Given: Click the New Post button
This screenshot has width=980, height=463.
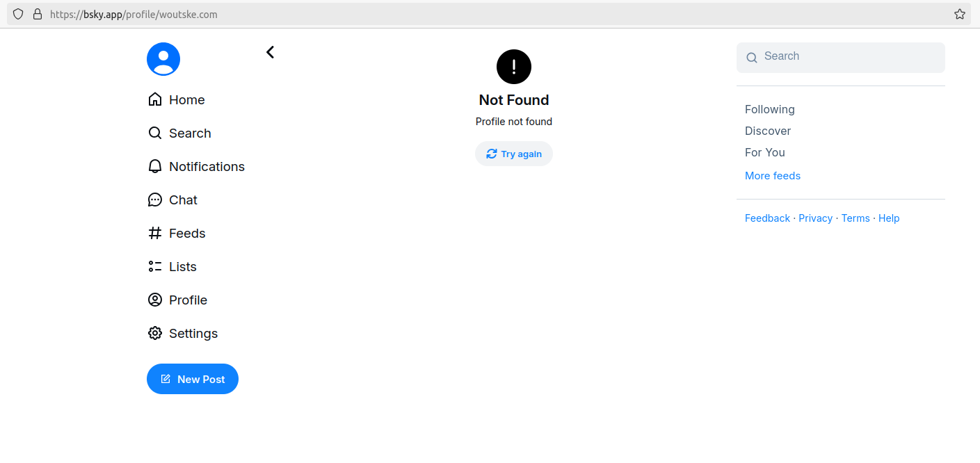Looking at the screenshot, I should point(193,379).
